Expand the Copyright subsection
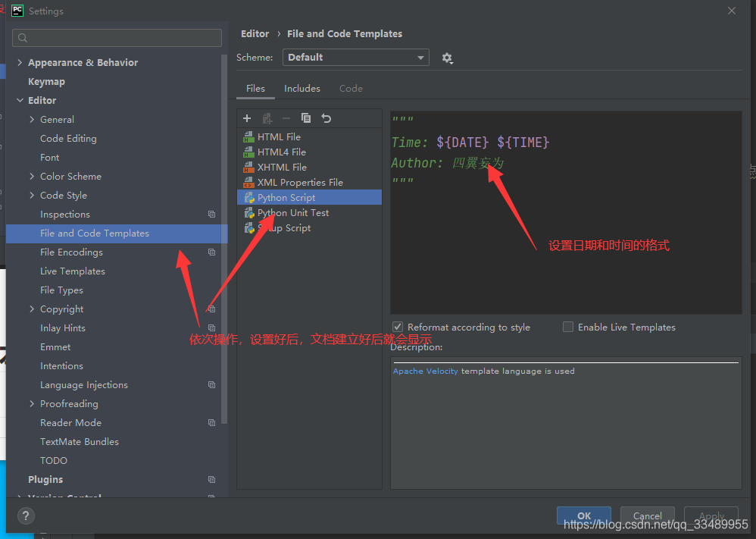The width and height of the screenshot is (756, 539). click(32, 309)
